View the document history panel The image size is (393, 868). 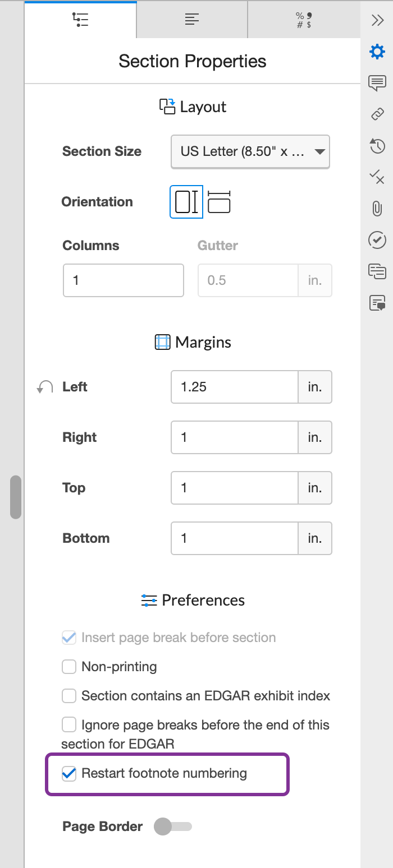377,146
